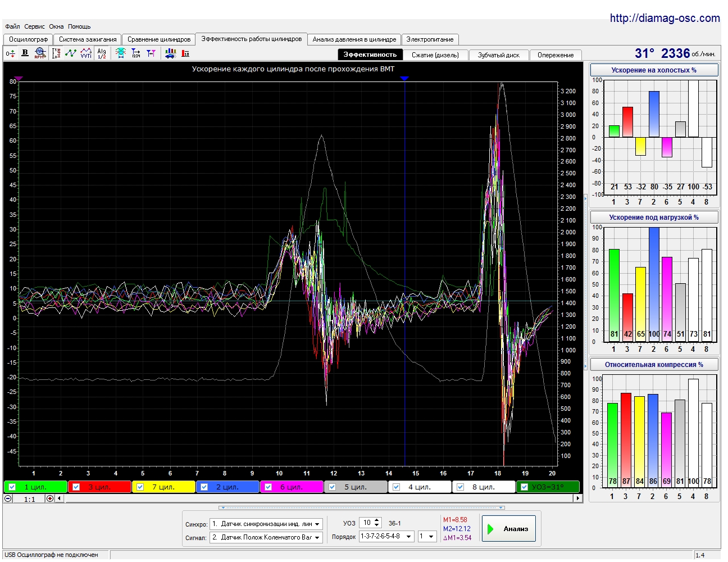The height and width of the screenshot is (562, 728).
Task: Click the blue and magenta markers icon
Action: (x=151, y=53)
